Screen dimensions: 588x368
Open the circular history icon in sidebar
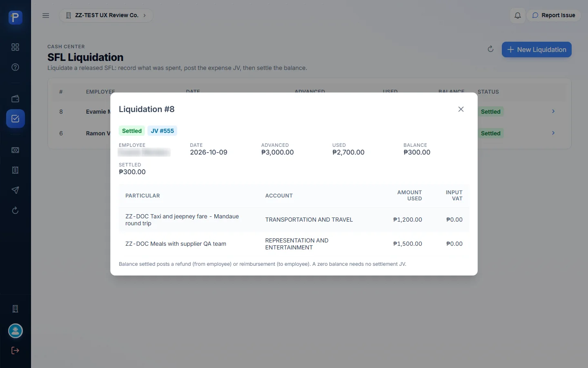pos(15,210)
